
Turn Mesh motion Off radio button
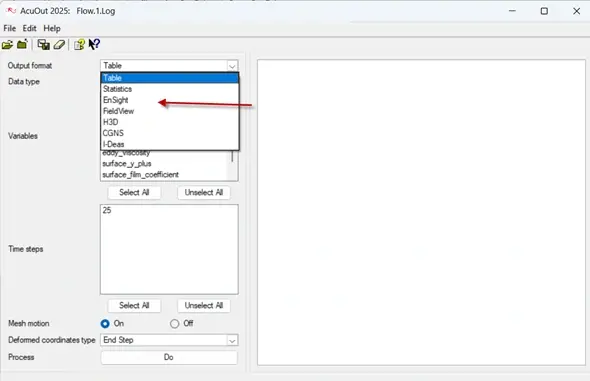(x=174, y=323)
